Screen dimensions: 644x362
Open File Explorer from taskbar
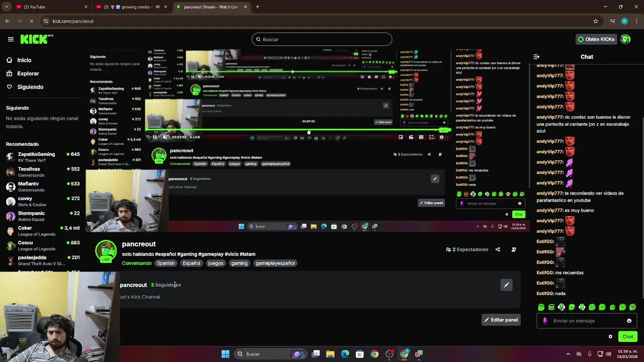click(x=331, y=354)
